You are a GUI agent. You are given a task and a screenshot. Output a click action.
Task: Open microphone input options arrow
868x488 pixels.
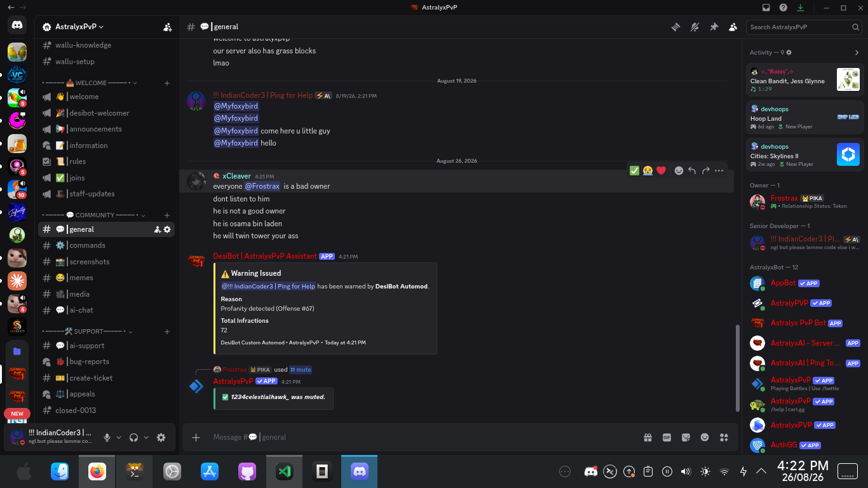(119, 437)
